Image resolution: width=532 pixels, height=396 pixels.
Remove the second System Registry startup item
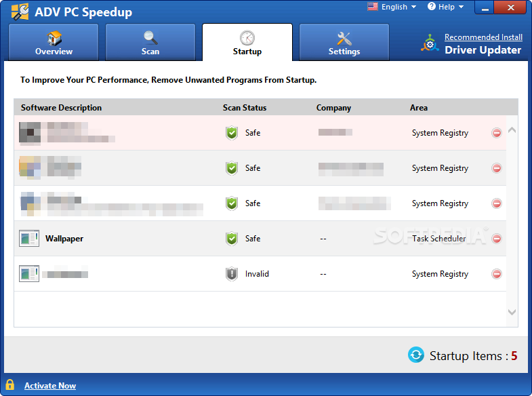click(x=496, y=168)
